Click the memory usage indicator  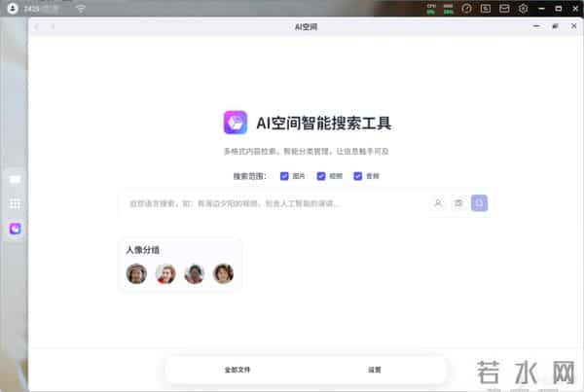pyautogui.click(x=449, y=9)
